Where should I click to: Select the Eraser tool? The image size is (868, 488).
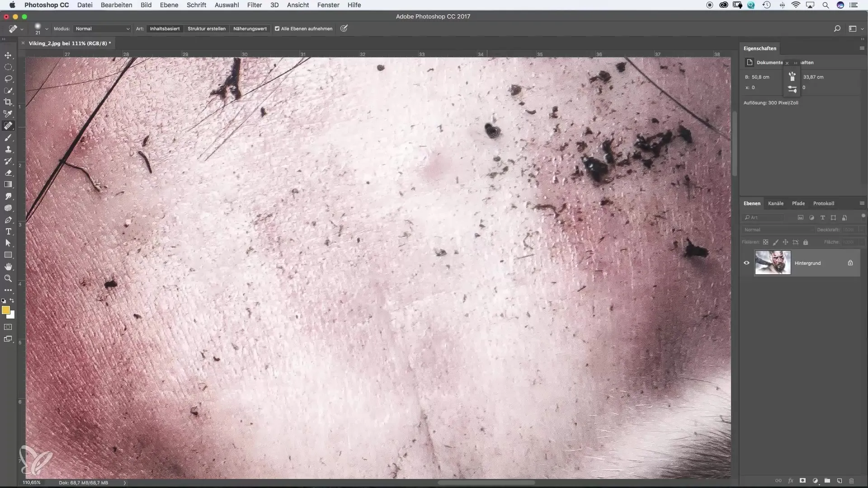8,173
